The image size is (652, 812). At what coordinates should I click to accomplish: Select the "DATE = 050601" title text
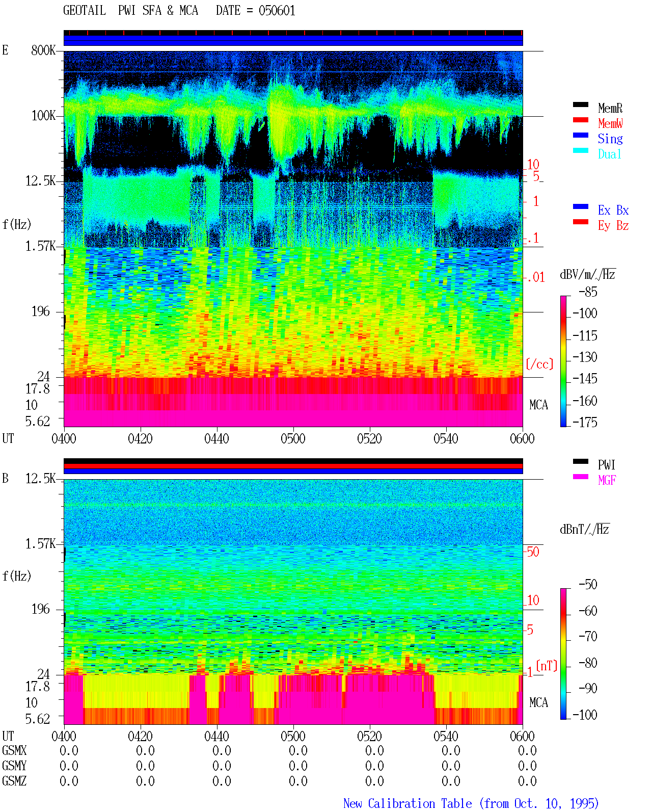tap(256, 11)
